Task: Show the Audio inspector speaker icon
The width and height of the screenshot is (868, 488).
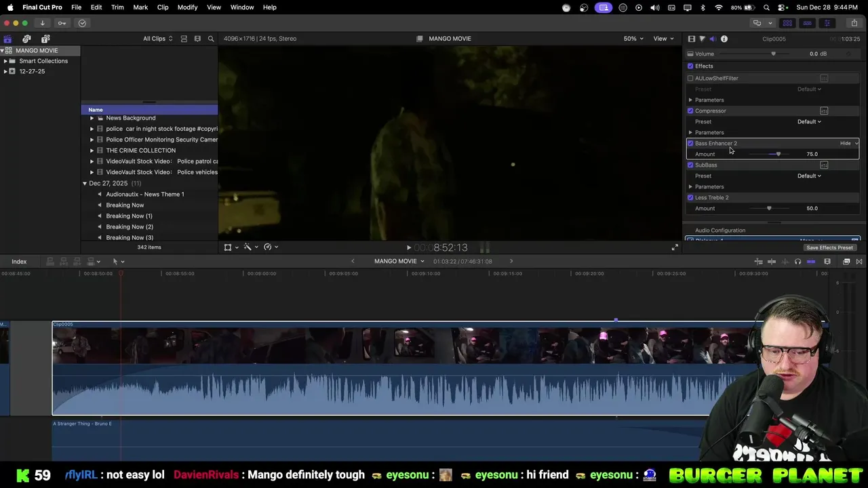Action: click(713, 39)
